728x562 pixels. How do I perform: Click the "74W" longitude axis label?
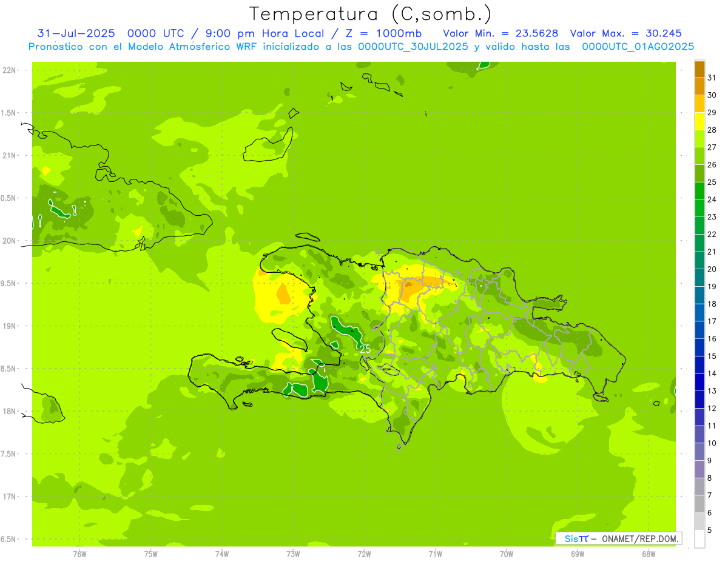point(221,554)
